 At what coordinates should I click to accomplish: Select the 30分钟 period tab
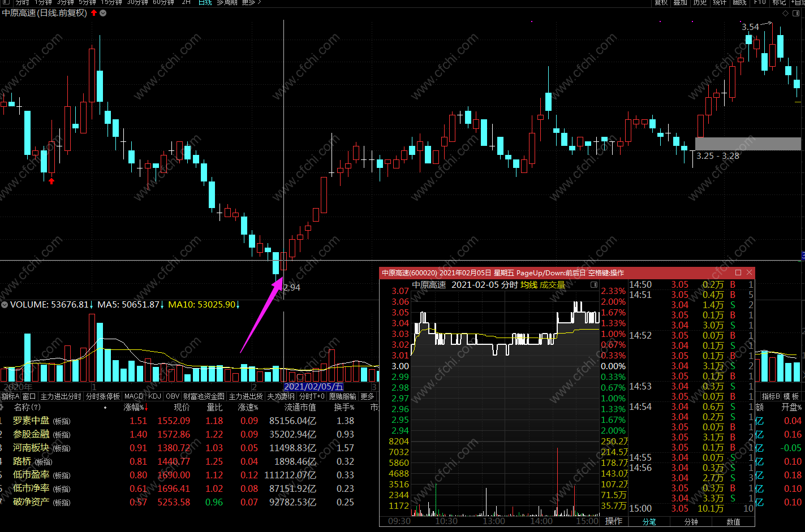click(137, 2)
